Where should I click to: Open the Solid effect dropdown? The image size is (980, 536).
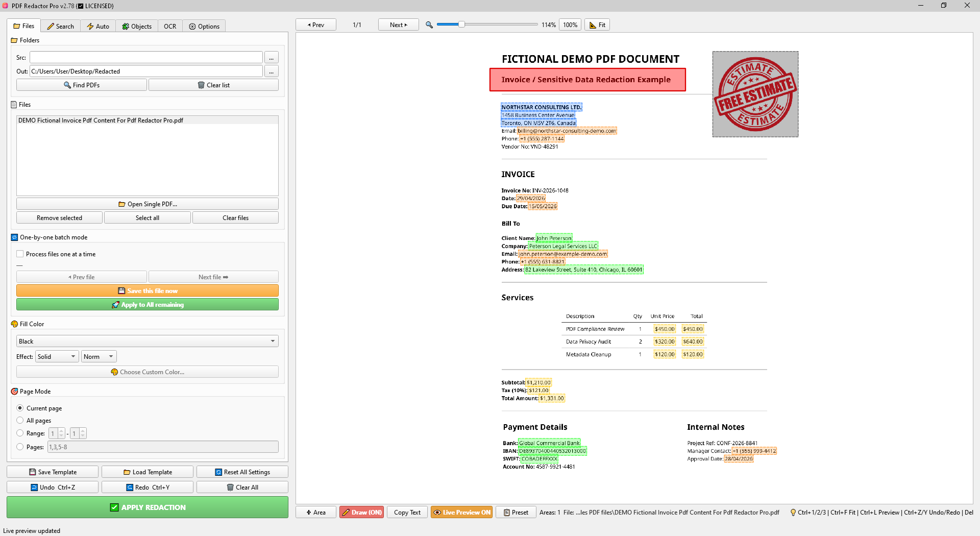click(x=57, y=356)
